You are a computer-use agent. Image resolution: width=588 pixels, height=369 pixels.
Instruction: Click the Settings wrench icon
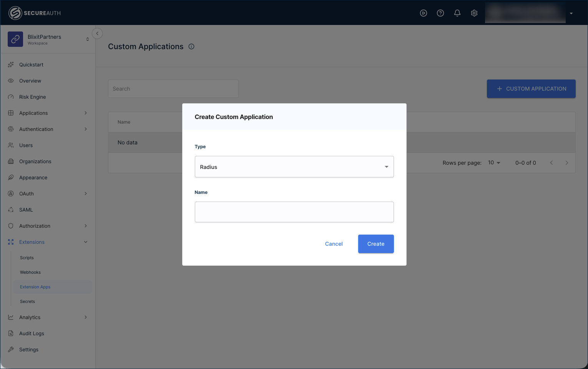[x=11, y=349]
